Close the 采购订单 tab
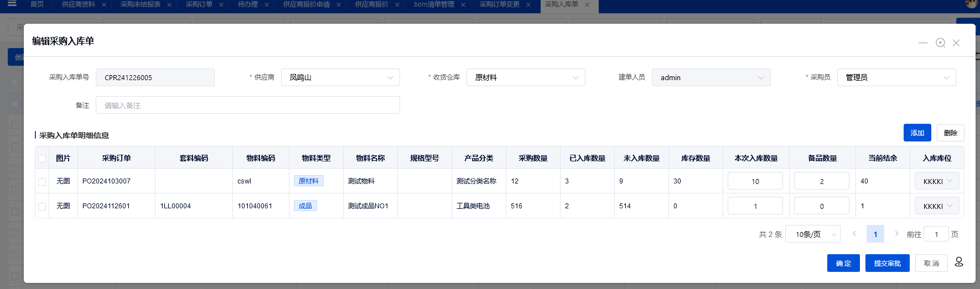 coord(221,4)
